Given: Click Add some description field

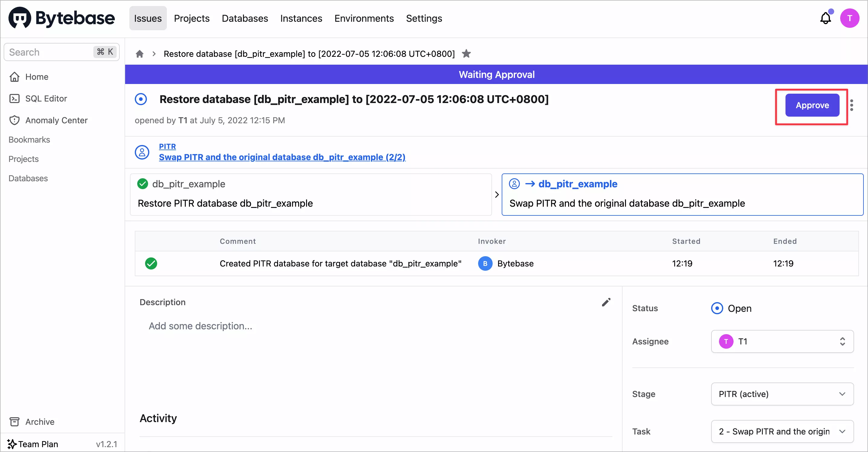Looking at the screenshot, I should 200,326.
